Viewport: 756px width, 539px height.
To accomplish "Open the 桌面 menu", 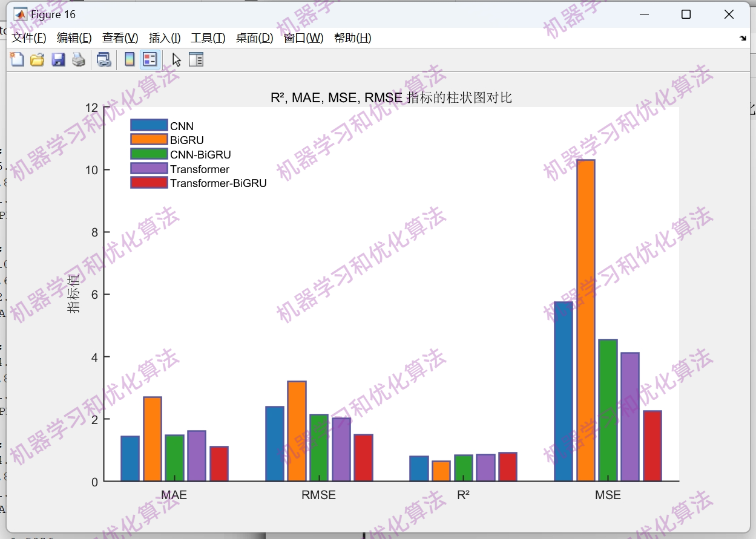I will [x=254, y=38].
